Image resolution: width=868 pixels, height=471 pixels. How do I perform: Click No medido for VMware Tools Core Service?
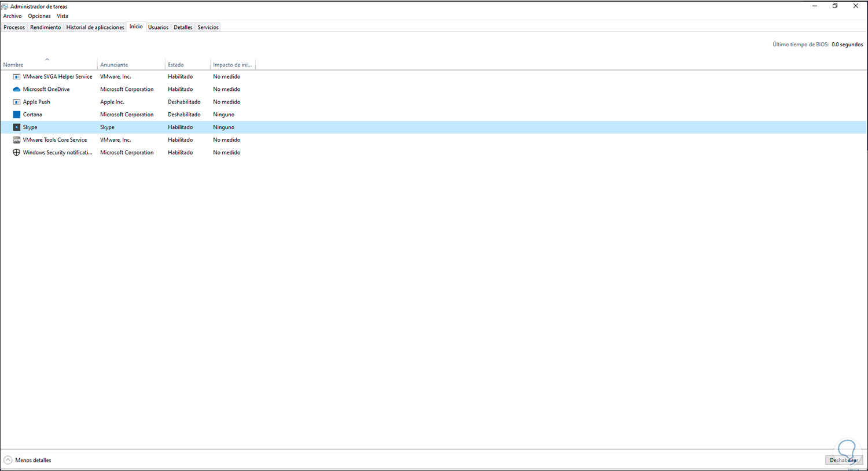pos(226,140)
